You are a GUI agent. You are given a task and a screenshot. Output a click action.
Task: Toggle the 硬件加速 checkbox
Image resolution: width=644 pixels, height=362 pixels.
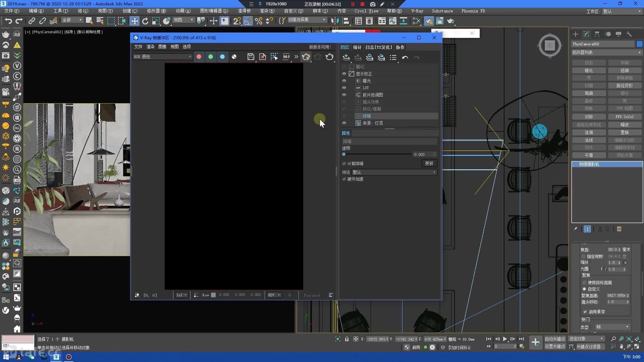pos(344,179)
